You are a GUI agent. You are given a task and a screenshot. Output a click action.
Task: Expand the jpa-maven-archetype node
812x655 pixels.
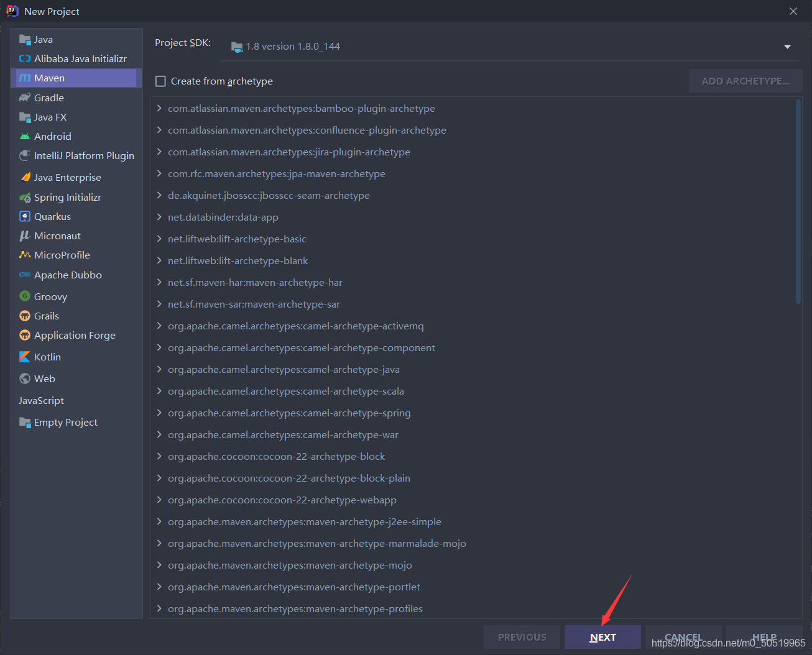point(159,173)
